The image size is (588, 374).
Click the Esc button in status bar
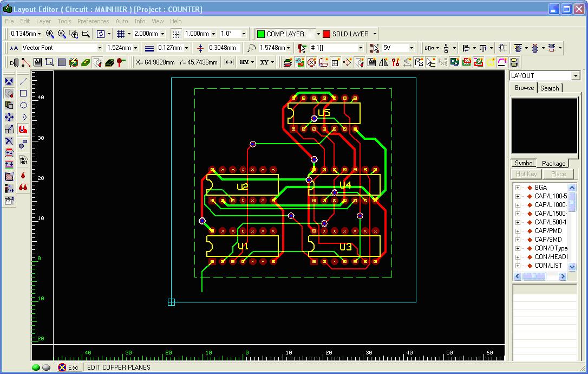pos(68,367)
